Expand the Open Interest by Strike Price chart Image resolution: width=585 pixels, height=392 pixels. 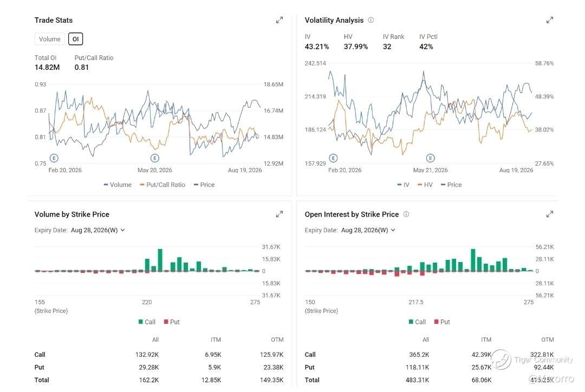click(550, 214)
